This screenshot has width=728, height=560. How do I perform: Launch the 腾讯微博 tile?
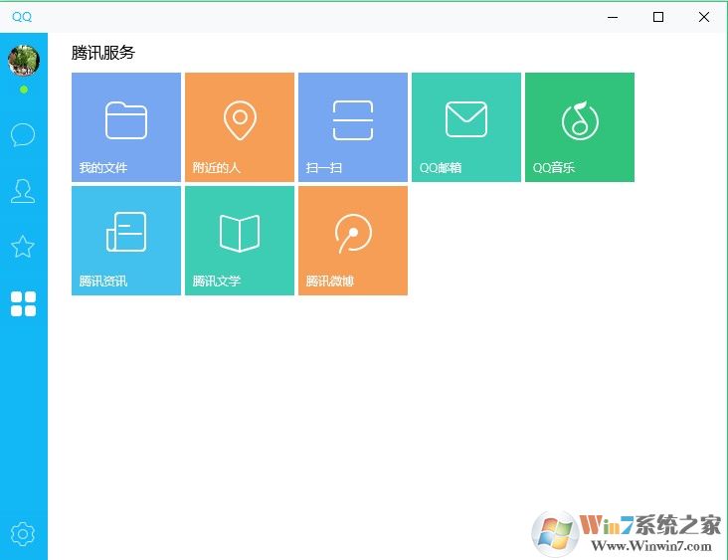point(353,241)
